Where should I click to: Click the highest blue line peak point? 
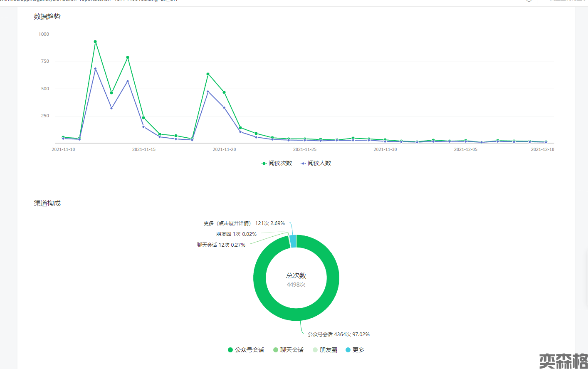tap(95, 69)
